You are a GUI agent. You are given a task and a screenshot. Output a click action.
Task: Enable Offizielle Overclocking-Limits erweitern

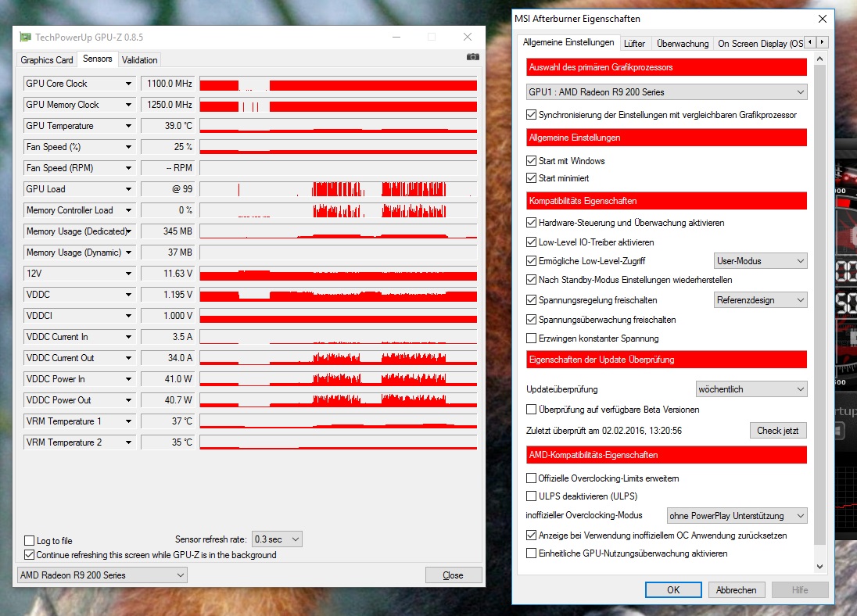click(x=531, y=478)
